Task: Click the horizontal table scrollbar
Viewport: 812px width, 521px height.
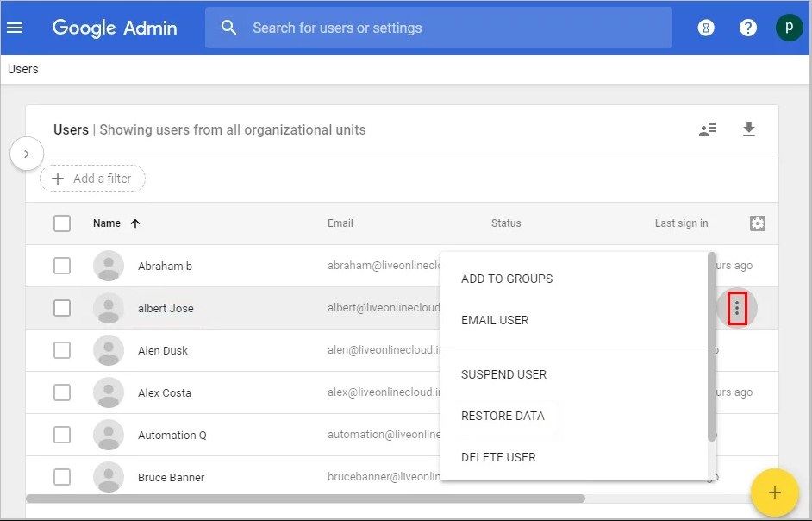Action: tap(305, 499)
